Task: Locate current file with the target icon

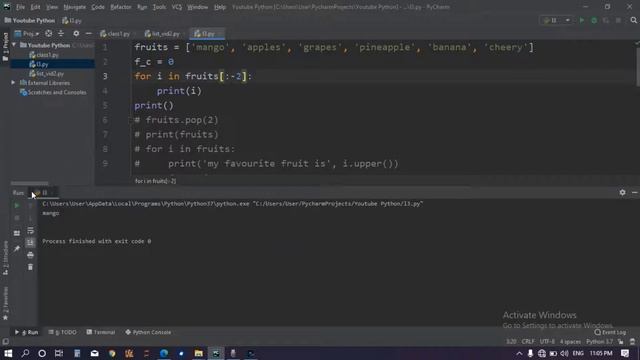Action: coord(49,33)
